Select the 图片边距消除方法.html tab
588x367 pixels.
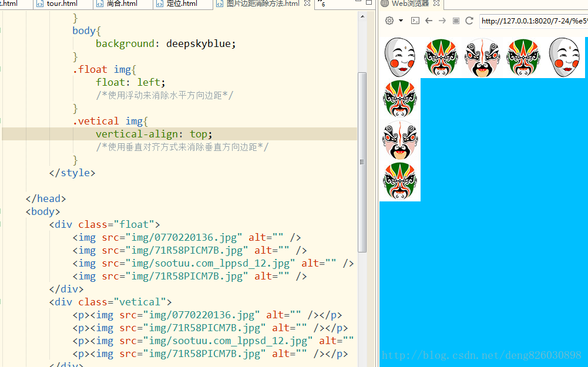(x=263, y=4)
